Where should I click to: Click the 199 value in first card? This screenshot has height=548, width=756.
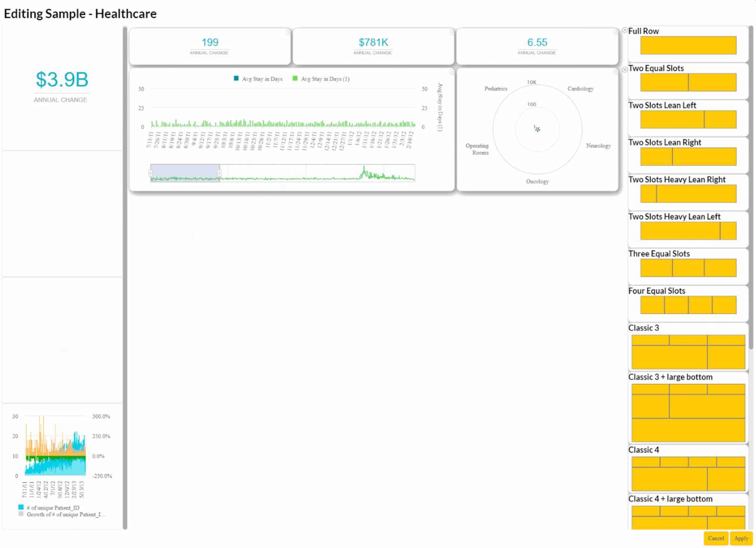pyautogui.click(x=210, y=42)
